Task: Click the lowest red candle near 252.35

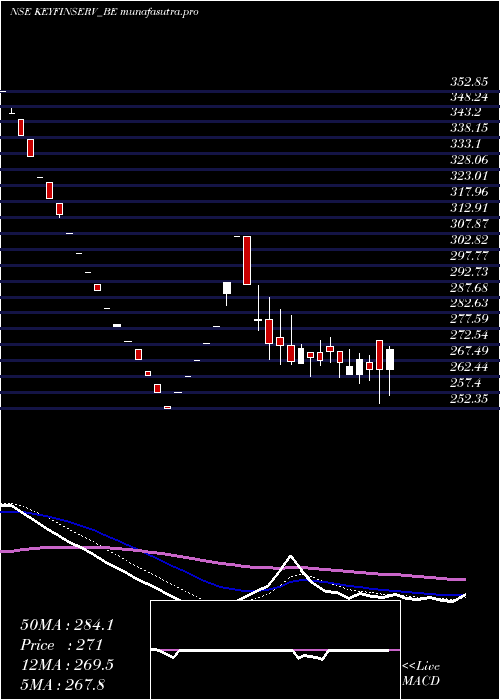Action: point(167,407)
